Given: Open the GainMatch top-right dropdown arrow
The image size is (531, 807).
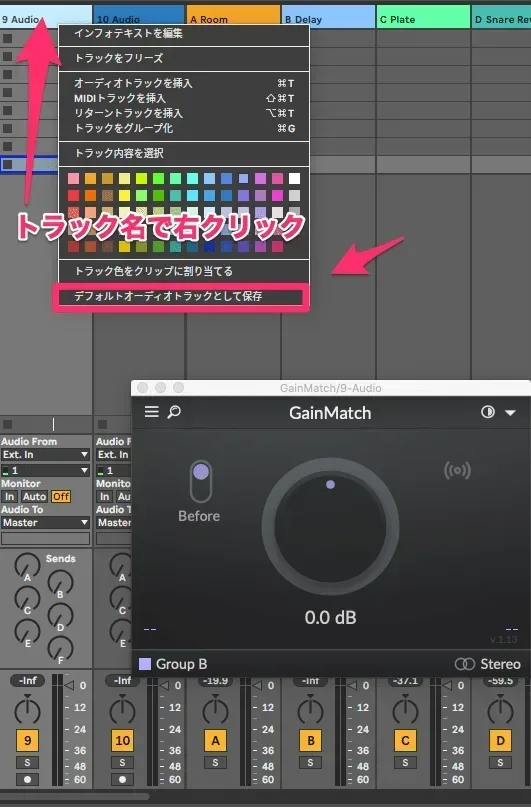Looking at the screenshot, I should [x=510, y=412].
